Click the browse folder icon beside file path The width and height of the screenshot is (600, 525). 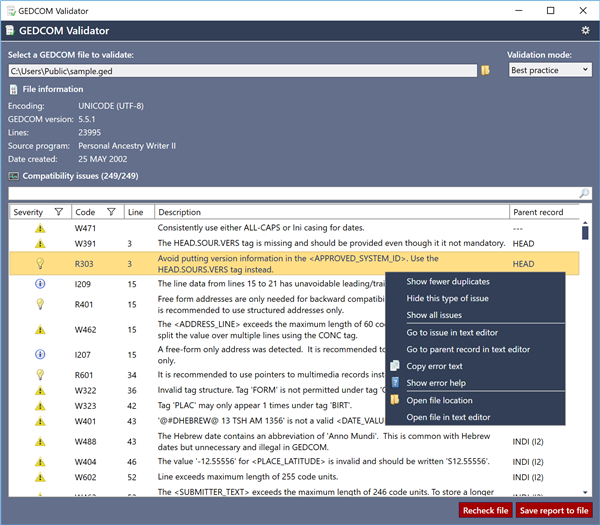485,70
